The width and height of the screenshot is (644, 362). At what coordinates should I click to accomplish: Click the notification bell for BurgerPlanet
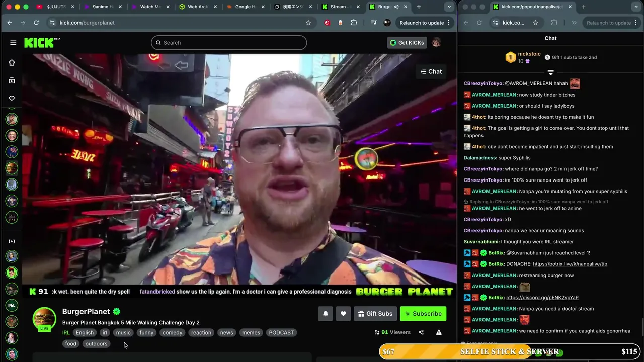tap(326, 314)
